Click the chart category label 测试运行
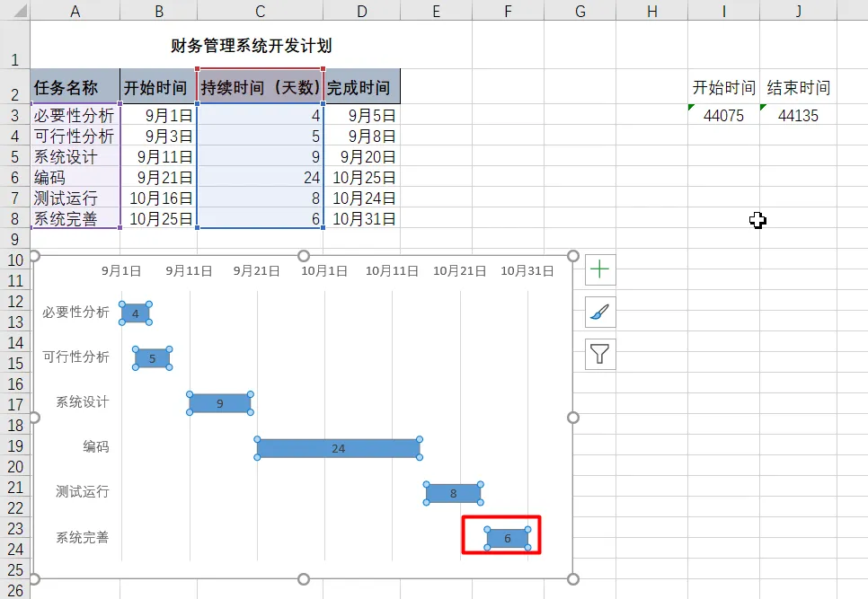This screenshot has width=868, height=599. (x=83, y=491)
